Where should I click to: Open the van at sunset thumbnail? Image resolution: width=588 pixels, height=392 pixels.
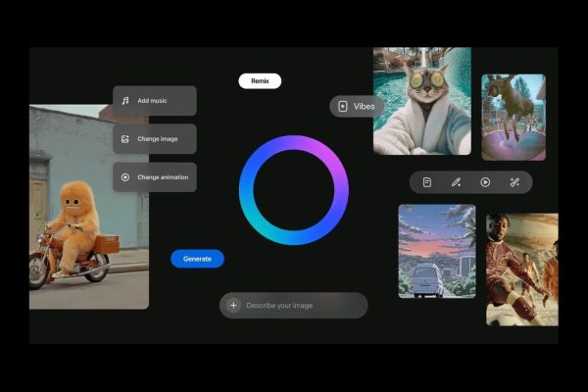[x=436, y=250]
